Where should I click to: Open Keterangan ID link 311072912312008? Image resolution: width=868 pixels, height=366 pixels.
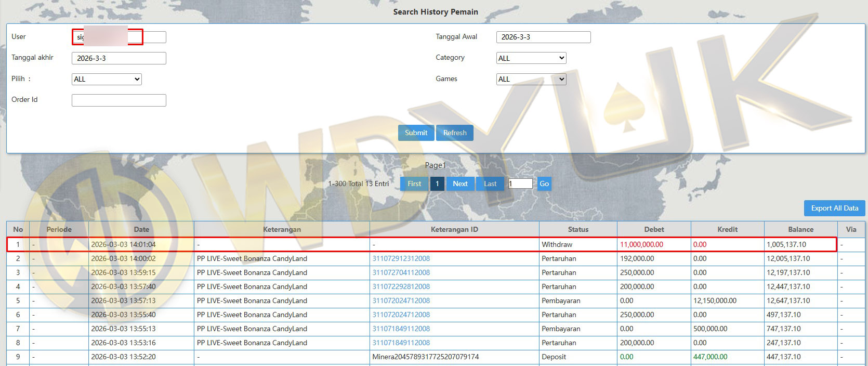(401, 258)
